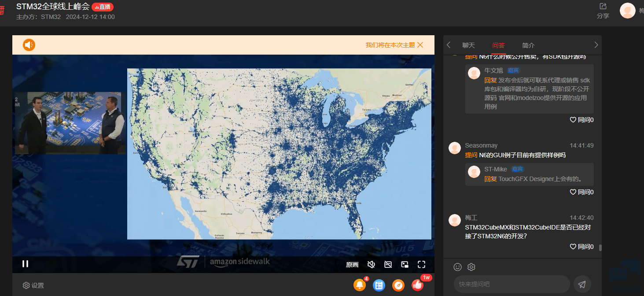
Task: Unmute the video using the speaker icon
Action: [x=371, y=264]
